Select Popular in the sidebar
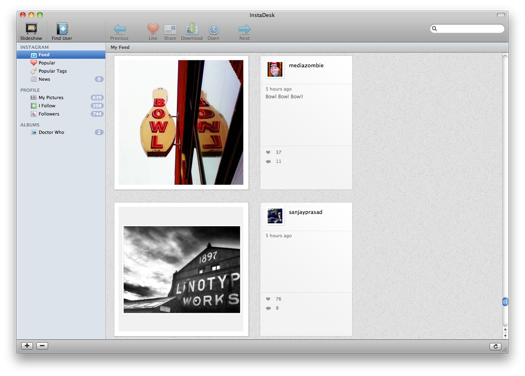This screenshot has width=525, height=376. 61,63
